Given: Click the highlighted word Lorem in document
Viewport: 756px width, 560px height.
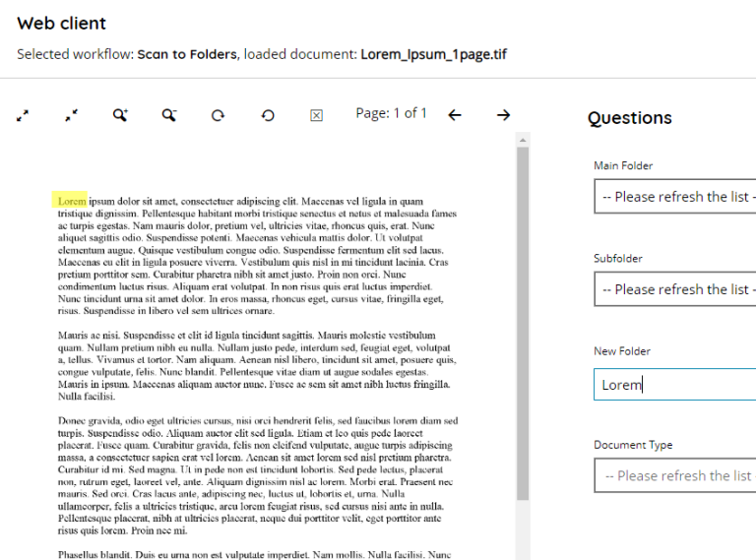Looking at the screenshot, I should pyautogui.click(x=72, y=201).
